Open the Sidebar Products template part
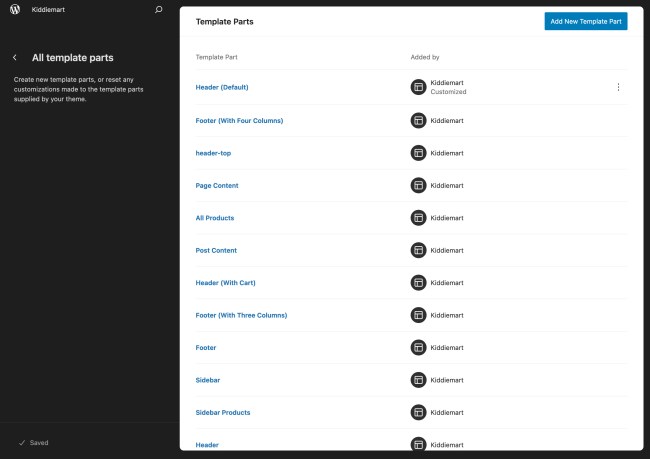The height and width of the screenshot is (459, 650). tap(223, 412)
